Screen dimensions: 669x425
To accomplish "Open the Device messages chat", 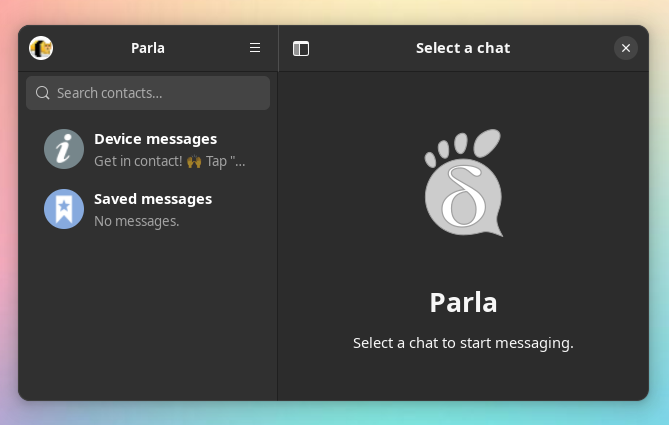I will pyautogui.click(x=148, y=149).
